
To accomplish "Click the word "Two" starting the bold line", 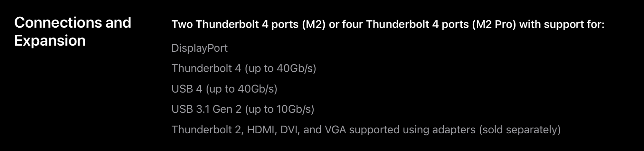I will [x=182, y=24].
